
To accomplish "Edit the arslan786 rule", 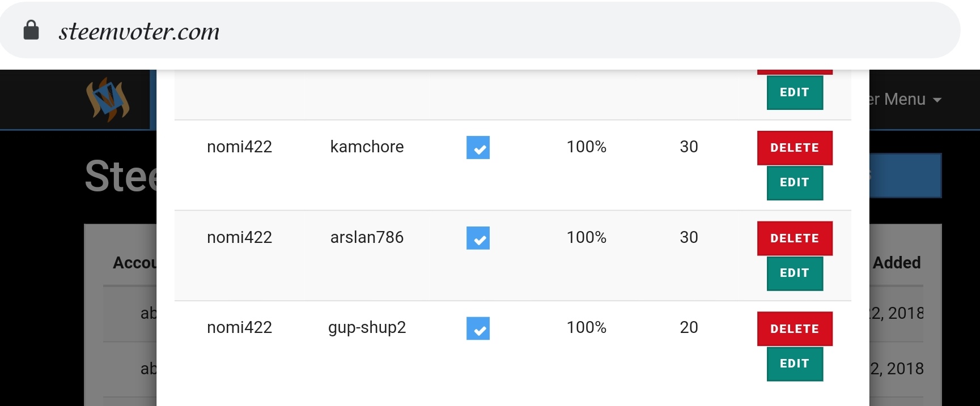I will (x=795, y=273).
